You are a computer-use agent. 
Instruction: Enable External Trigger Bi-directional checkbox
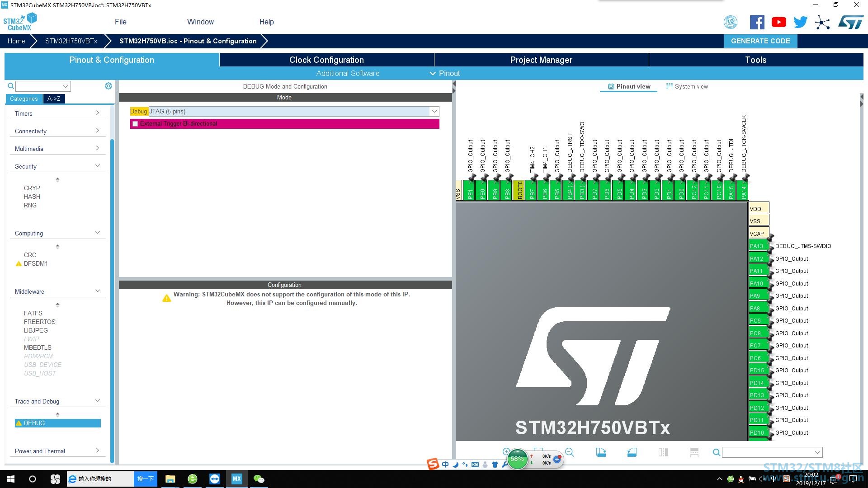point(135,124)
